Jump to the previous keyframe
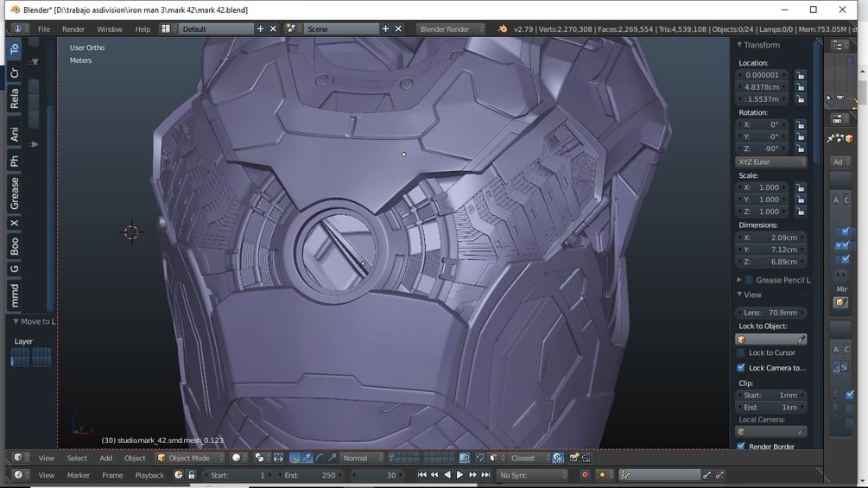 pyautogui.click(x=434, y=475)
